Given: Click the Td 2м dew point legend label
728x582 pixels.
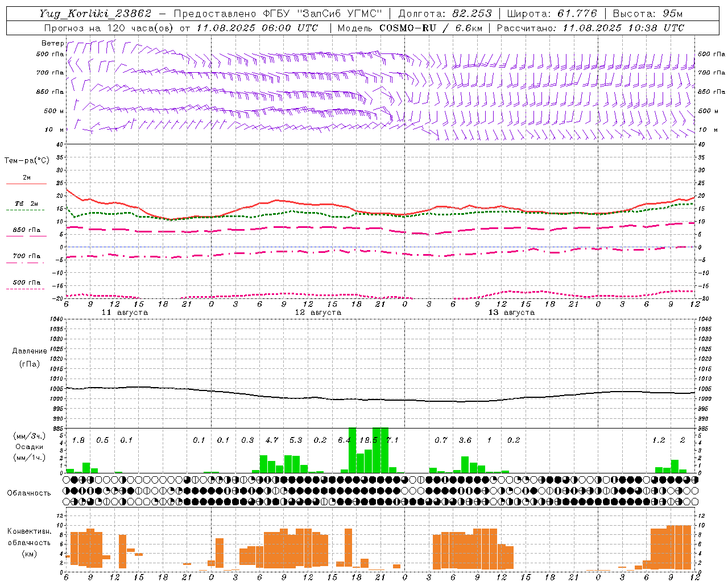Looking at the screenshot, I should [x=27, y=203].
